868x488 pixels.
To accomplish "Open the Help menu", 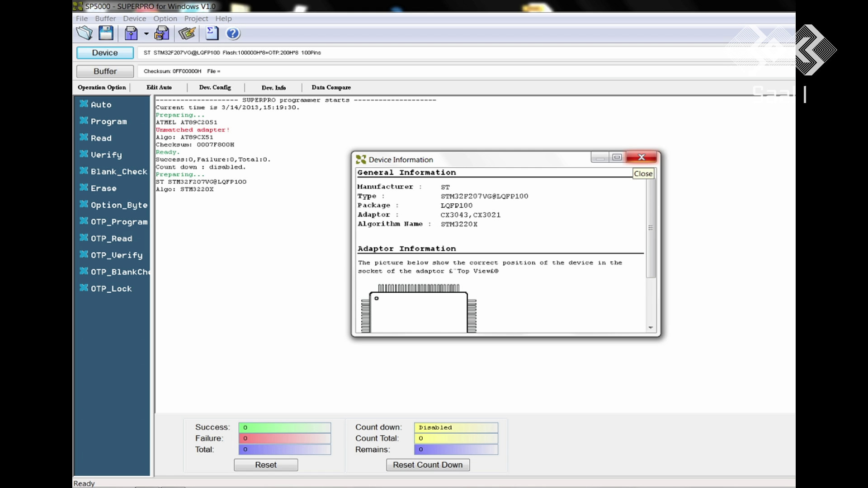I will (223, 19).
